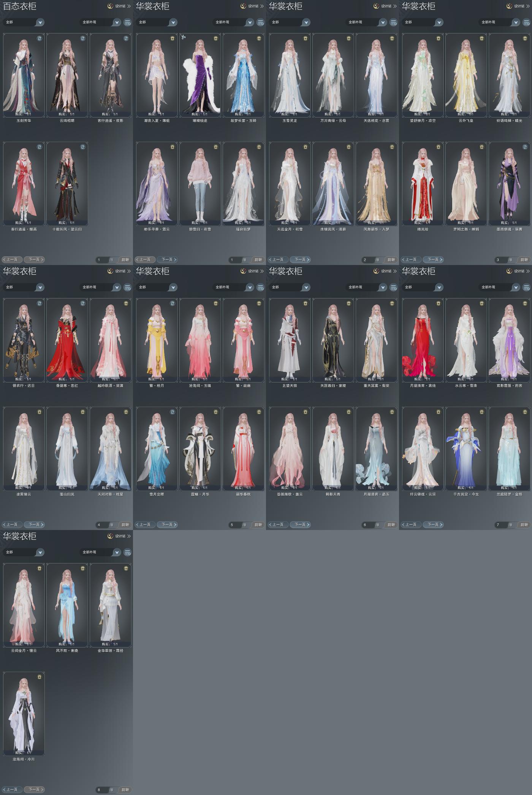
Task: Click the page number field on 华裳衣柜 page 4
Action: pos(101,525)
